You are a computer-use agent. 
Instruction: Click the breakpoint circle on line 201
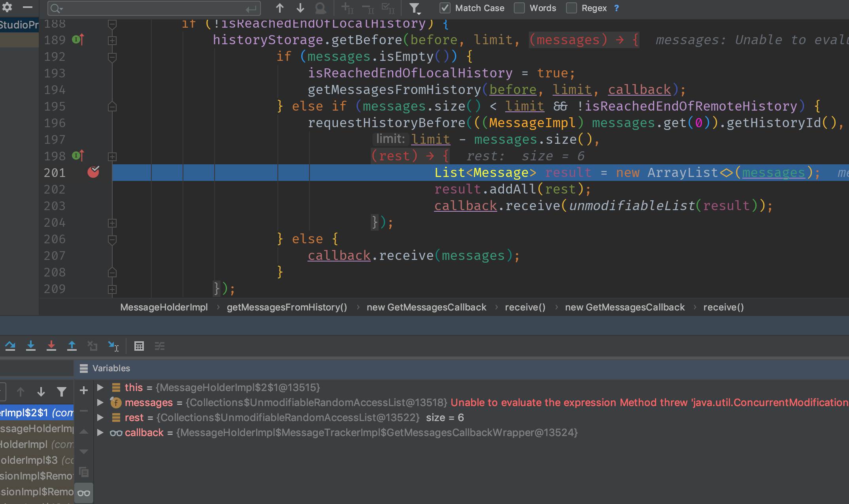[94, 172]
